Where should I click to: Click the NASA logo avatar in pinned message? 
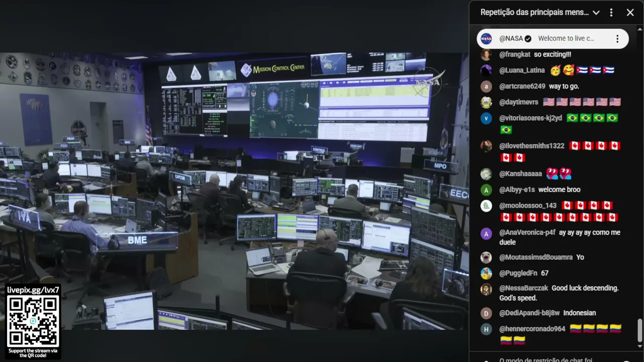click(486, 39)
